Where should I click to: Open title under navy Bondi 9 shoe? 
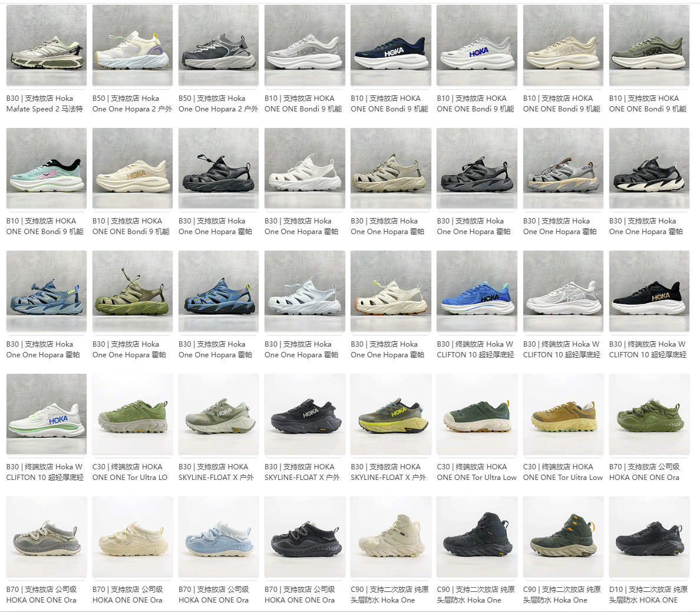click(x=389, y=104)
